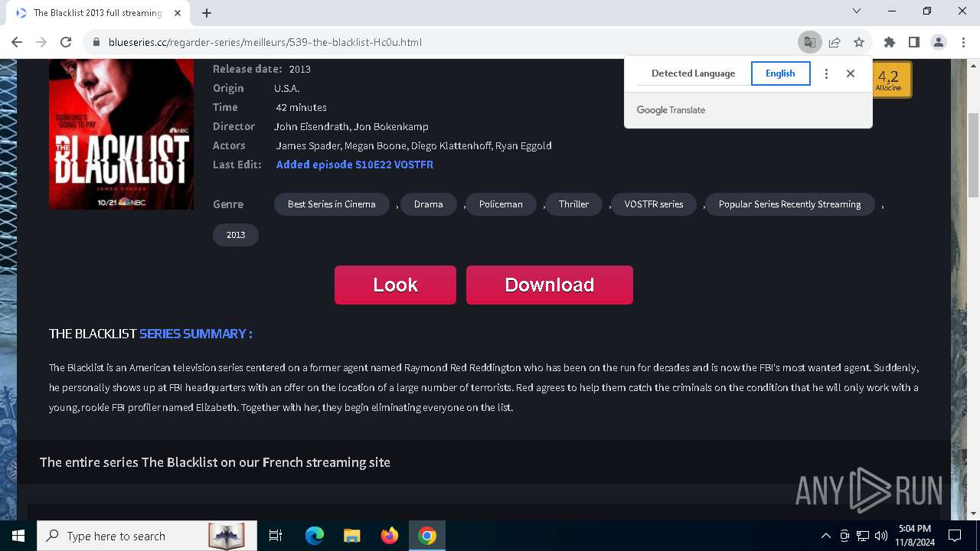This screenshot has width=980, height=551.
Task: Open the notification center icon
Action: pos(955,536)
